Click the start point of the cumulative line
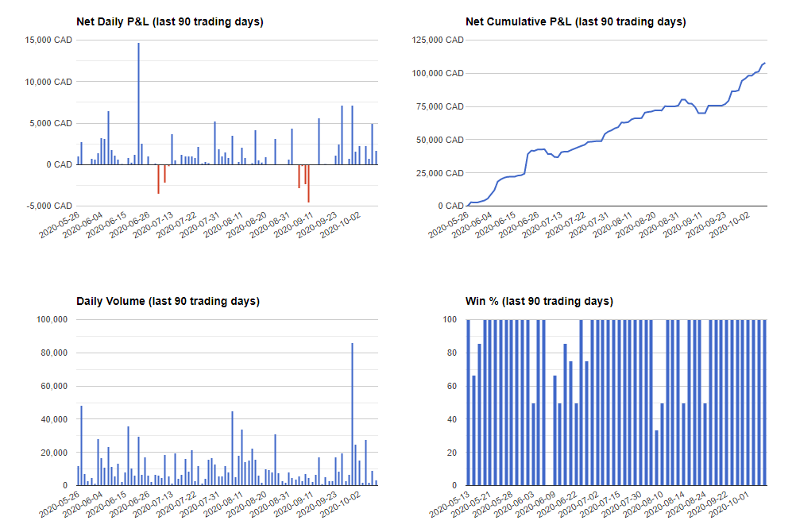The width and height of the screenshot is (796, 532). pyautogui.click(x=468, y=204)
